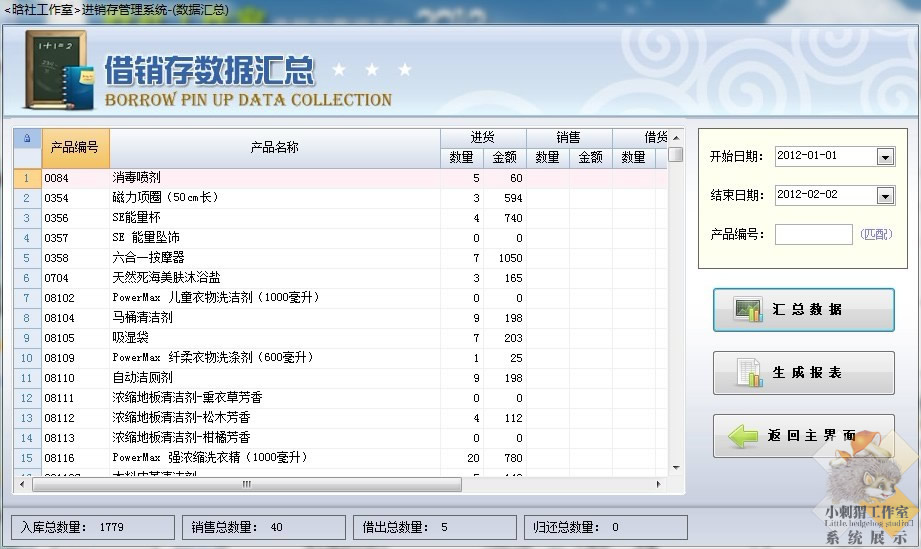Sort by 产品编号 column header

coord(75,148)
